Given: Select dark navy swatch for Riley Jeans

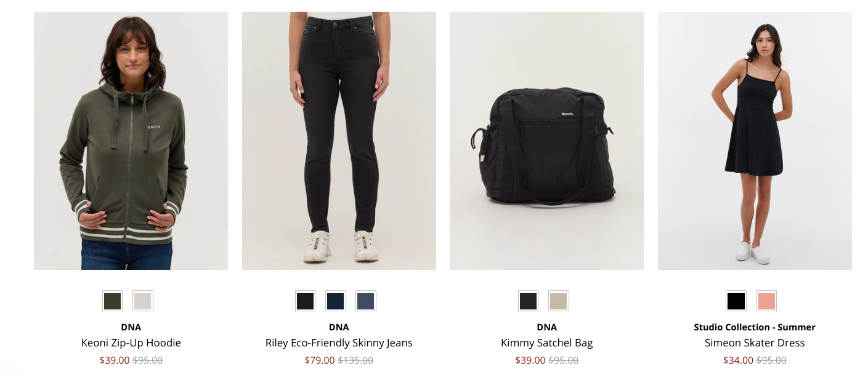Looking at the screenshot, I should tap(336, 301).
